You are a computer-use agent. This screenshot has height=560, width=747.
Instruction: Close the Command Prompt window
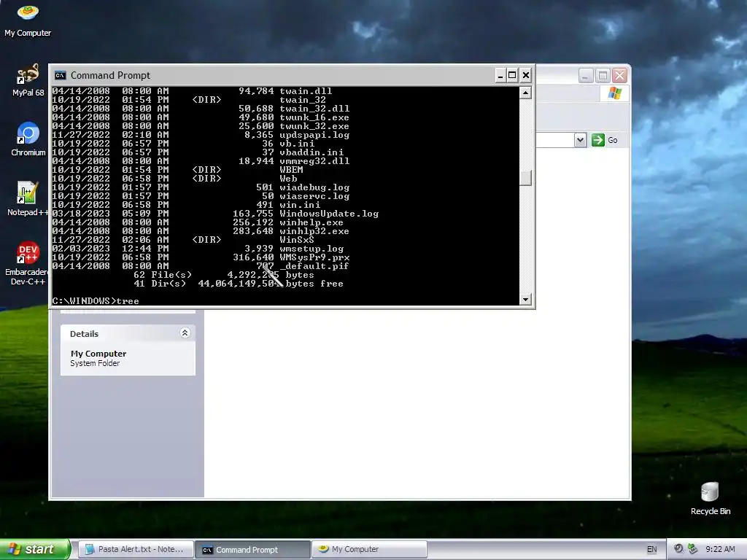click(526, 75)
